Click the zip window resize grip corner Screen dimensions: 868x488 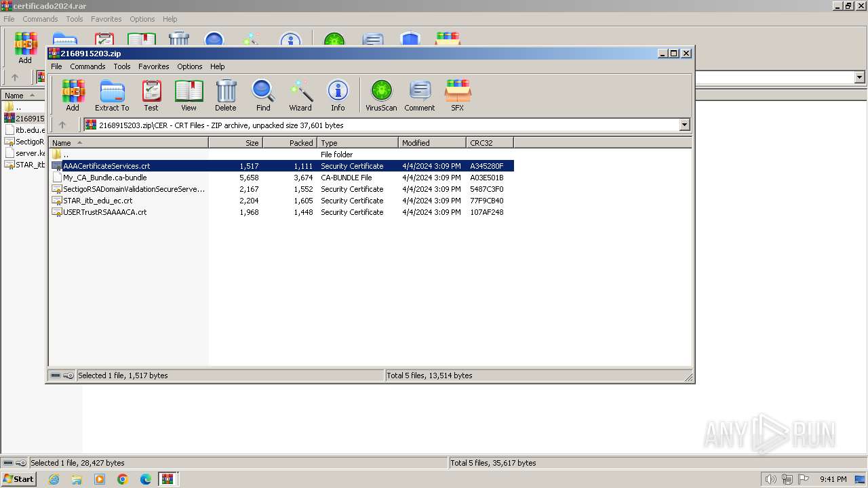[688, 377]
